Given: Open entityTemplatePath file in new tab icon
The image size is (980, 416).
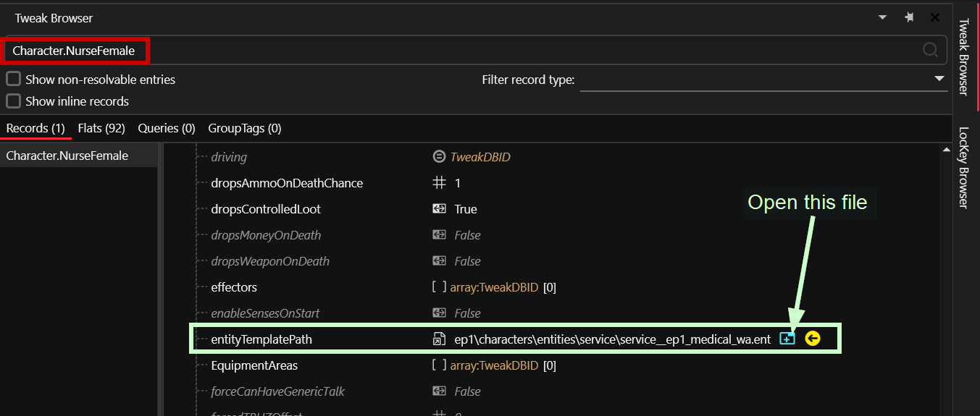Looking at the screenshot, I should point(787,339).
